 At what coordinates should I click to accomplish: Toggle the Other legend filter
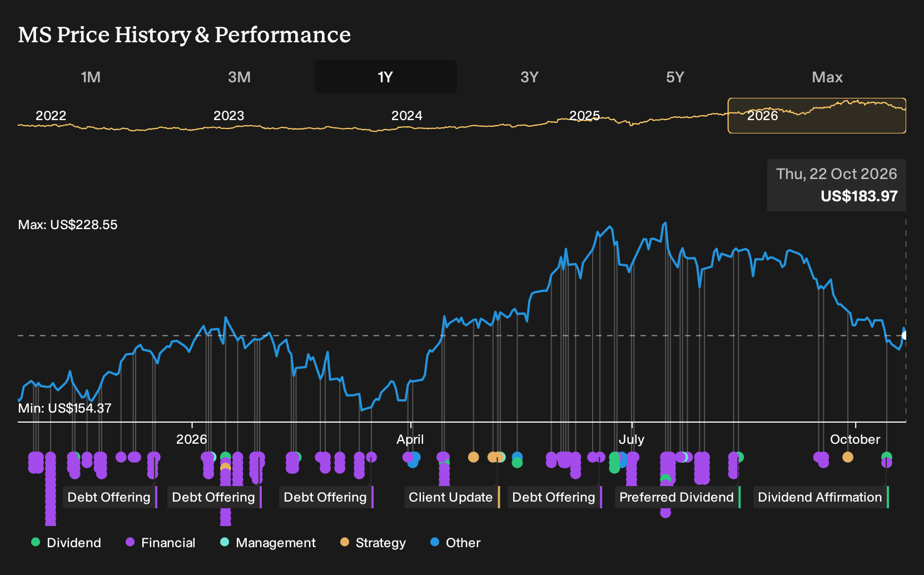coord(455,543)
